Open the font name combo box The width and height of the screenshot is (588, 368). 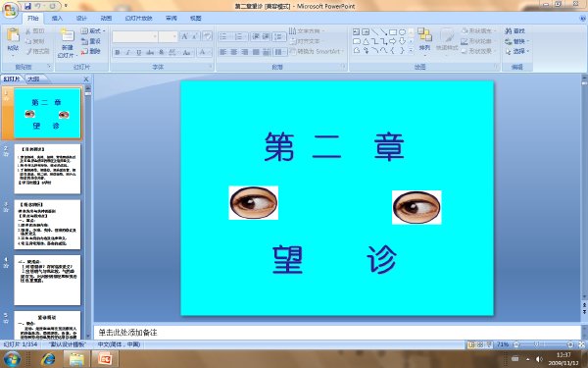(x=134, y=36)
